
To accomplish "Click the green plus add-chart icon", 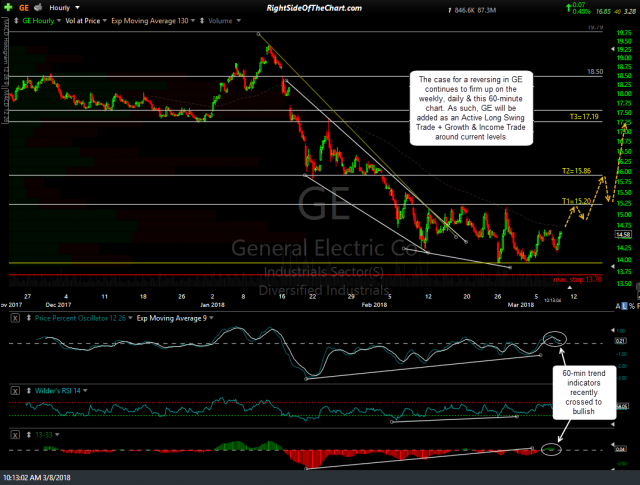I will 8,7.
